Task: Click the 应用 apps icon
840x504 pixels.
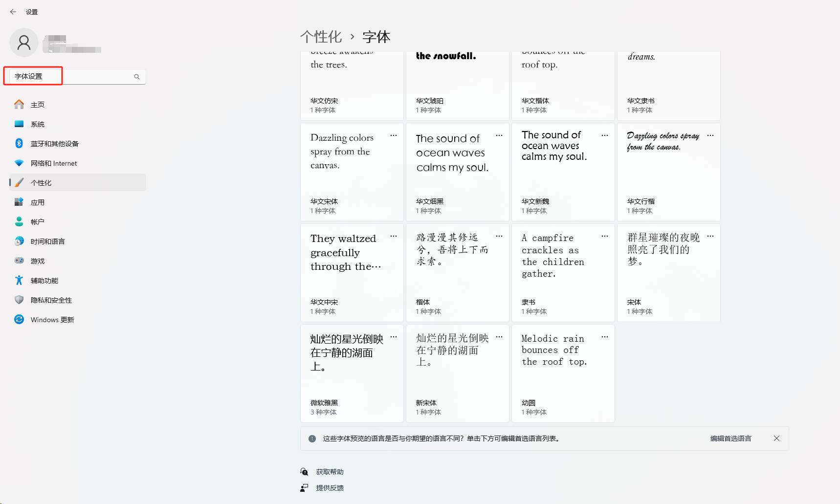Action: pos(19,202)
